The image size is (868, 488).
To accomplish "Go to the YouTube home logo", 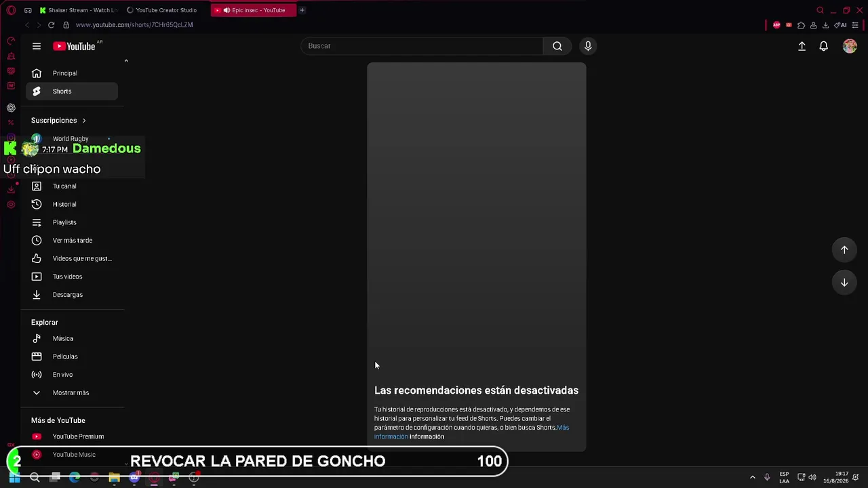I will tap(74, 46).
